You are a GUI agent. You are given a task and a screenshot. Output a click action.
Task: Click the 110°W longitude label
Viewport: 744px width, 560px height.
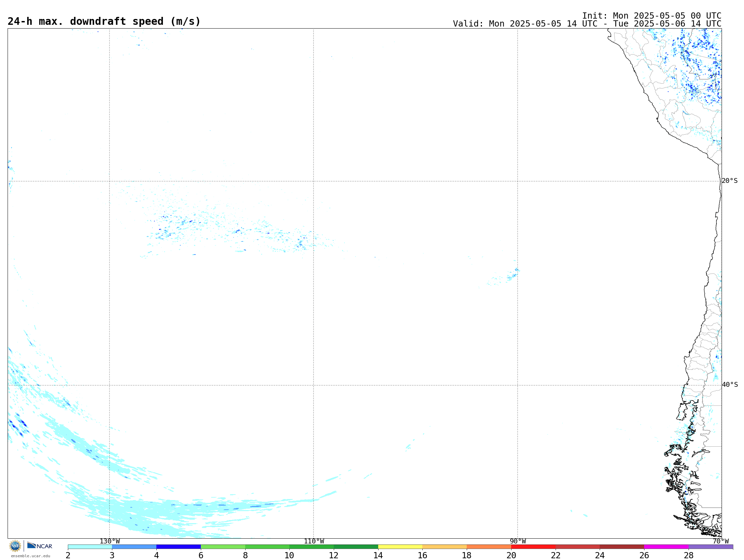(x=314, y=541)
